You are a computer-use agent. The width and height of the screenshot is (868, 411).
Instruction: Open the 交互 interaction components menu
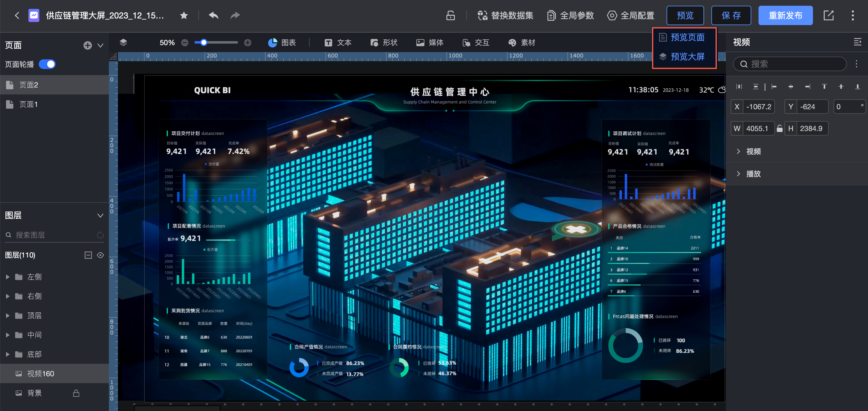point(476,42)
